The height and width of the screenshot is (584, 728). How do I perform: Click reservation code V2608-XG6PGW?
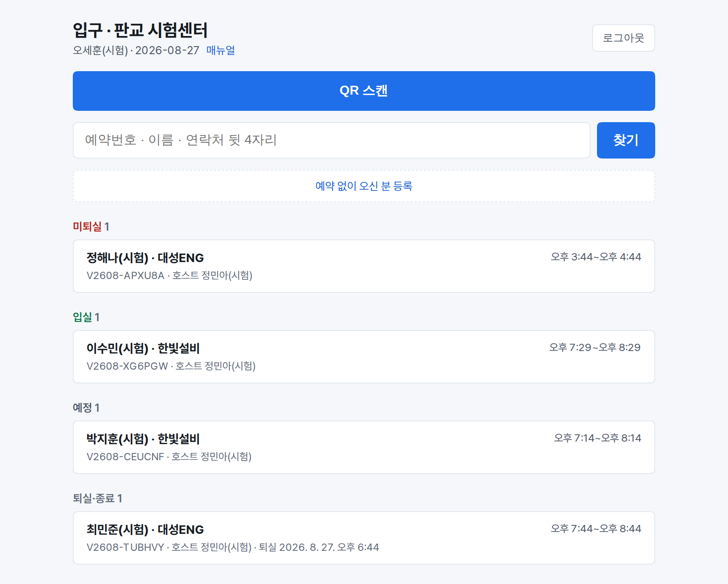pos(127,366)
